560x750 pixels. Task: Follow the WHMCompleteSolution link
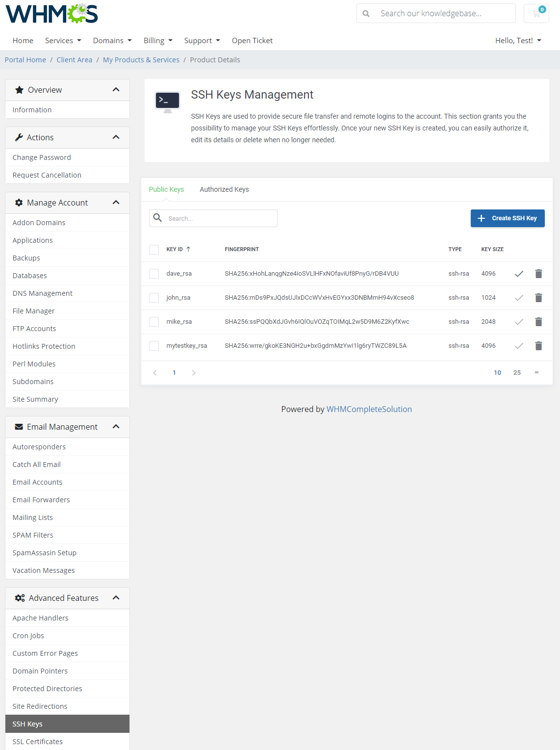pos(369,409)
